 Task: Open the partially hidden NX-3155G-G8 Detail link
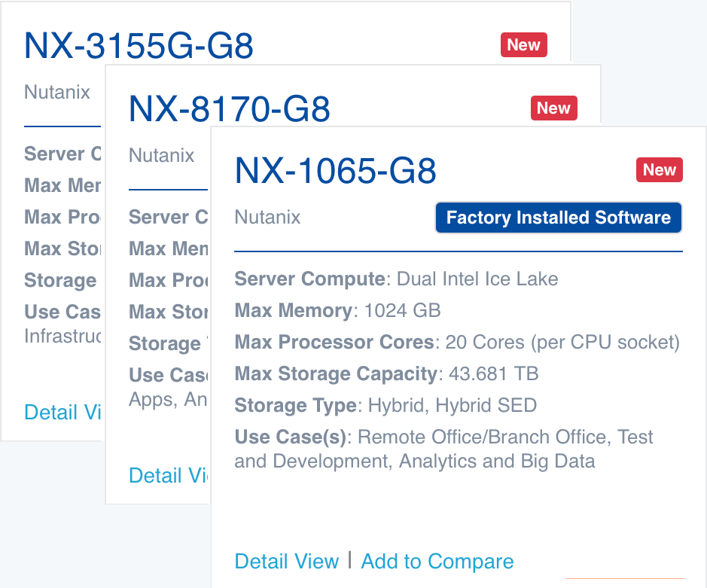click(x=63, y=413)
